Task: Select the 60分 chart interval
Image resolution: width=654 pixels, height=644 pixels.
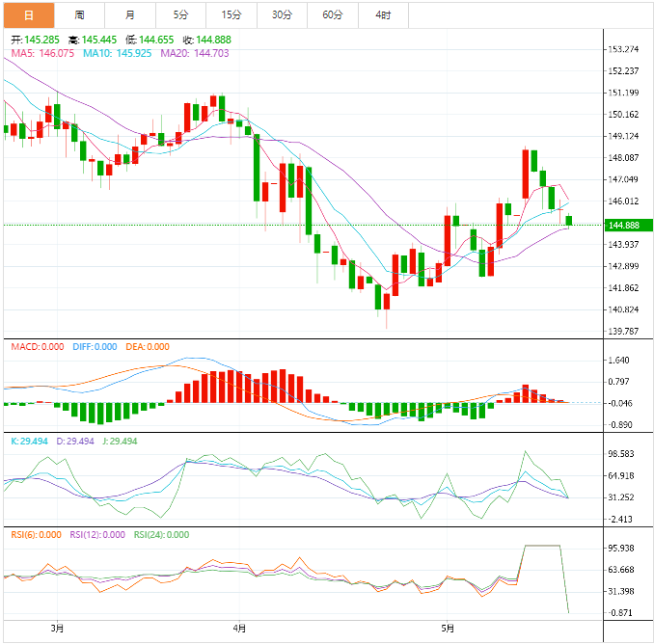Action: [x=333, y=15]
